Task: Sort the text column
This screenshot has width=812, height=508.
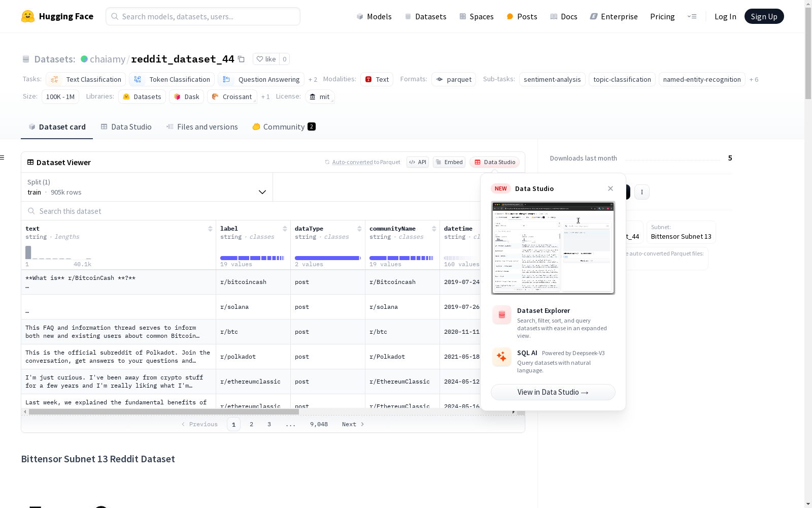Action: (210, 229)
